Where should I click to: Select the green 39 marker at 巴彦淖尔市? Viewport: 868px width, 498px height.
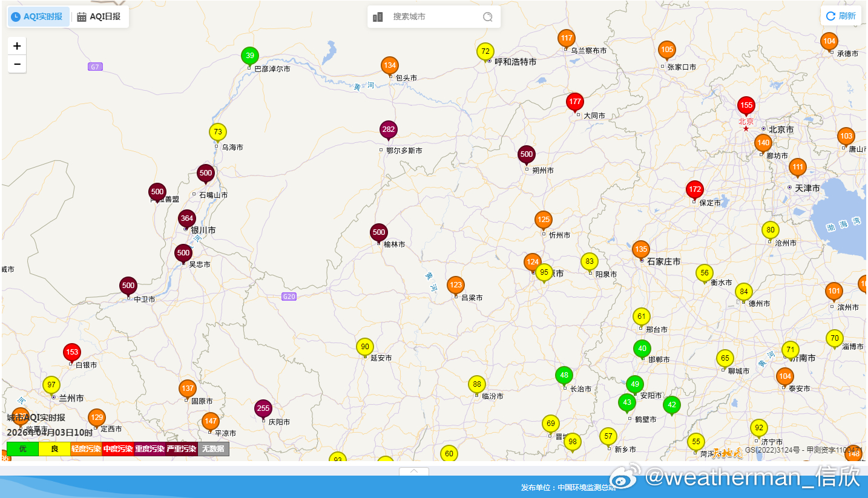pyautogui.click(x=249, y=56)
